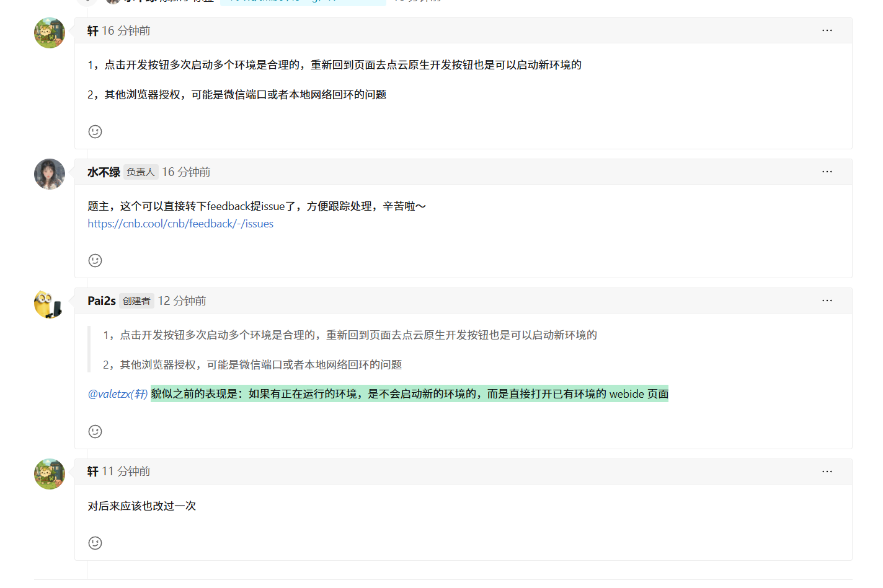Click the 负责人 badge beside 水不绿
The width and height of the screenshot is (883, 588).
141,172
